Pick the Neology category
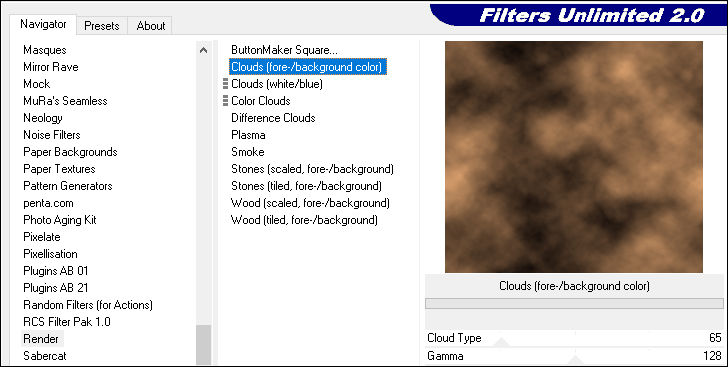 (x=43, y=118)
